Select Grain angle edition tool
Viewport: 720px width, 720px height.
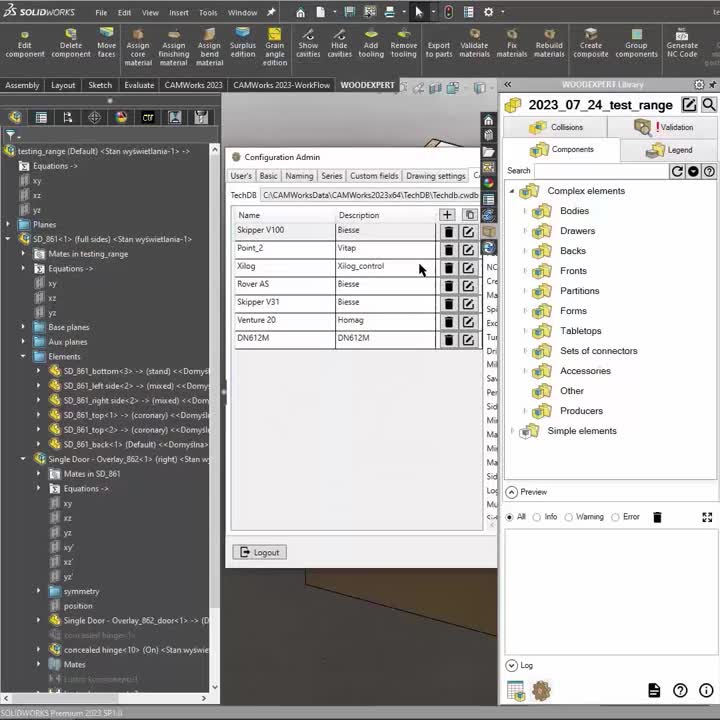[x=275, y=47]
